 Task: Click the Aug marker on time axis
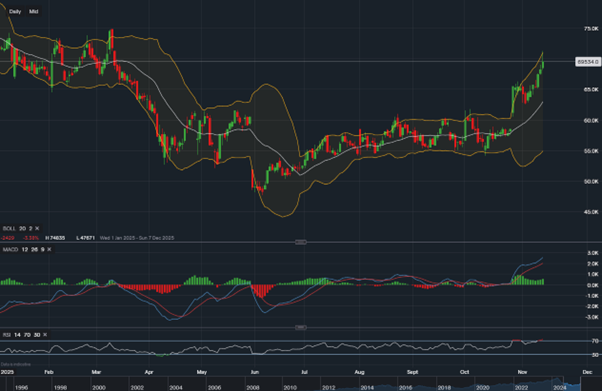pos(359,372)
